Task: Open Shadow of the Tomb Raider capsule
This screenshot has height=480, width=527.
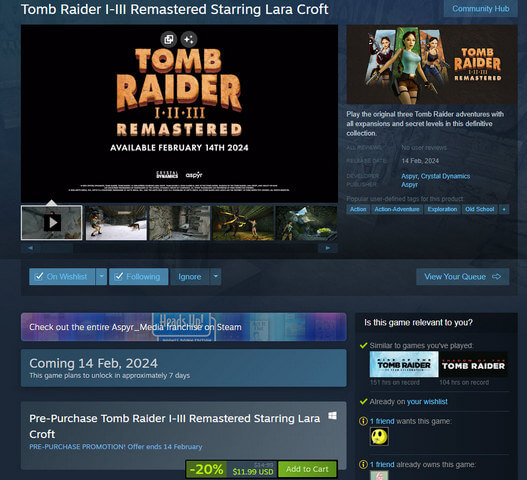Action: [x=473, y=364]
